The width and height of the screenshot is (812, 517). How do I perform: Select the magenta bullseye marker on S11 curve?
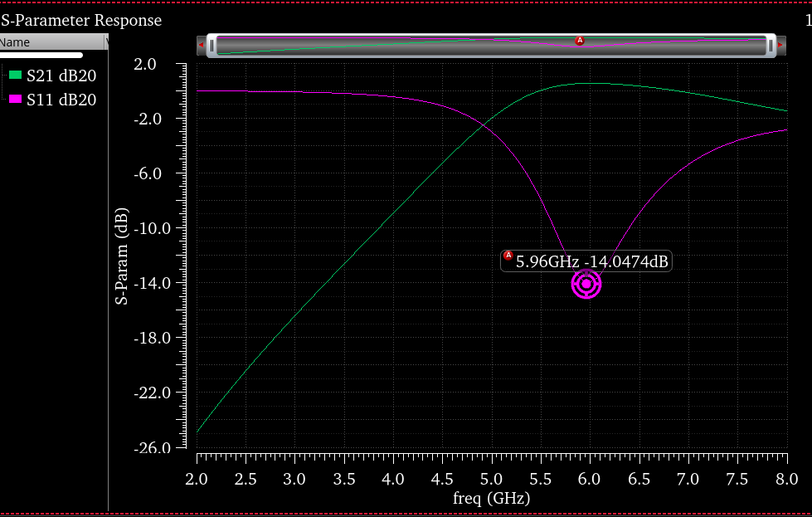pos(586,284)
